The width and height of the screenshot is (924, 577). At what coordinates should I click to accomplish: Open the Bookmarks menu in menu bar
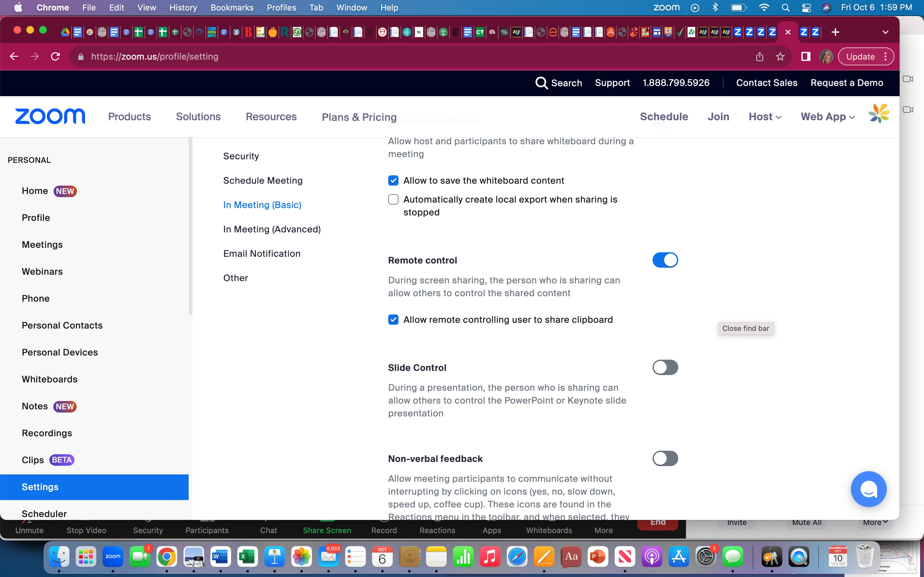pyautogui.click(x=232, y=8)
